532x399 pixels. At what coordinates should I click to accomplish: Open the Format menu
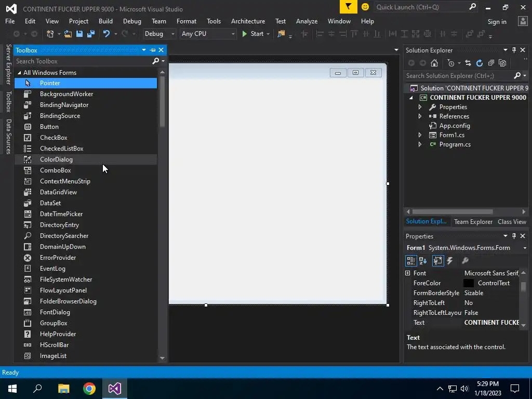point(187,21)
